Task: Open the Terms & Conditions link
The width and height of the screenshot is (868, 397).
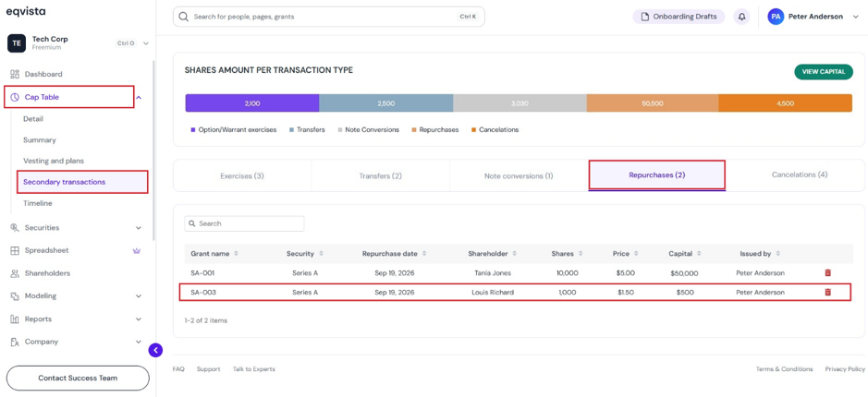Action: [785, 368]
